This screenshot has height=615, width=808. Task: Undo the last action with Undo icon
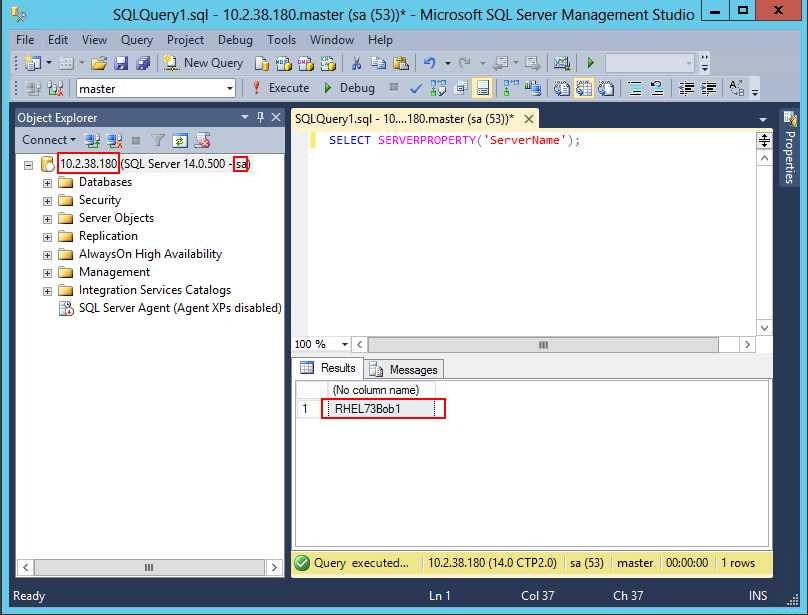[x=429, y=63]
